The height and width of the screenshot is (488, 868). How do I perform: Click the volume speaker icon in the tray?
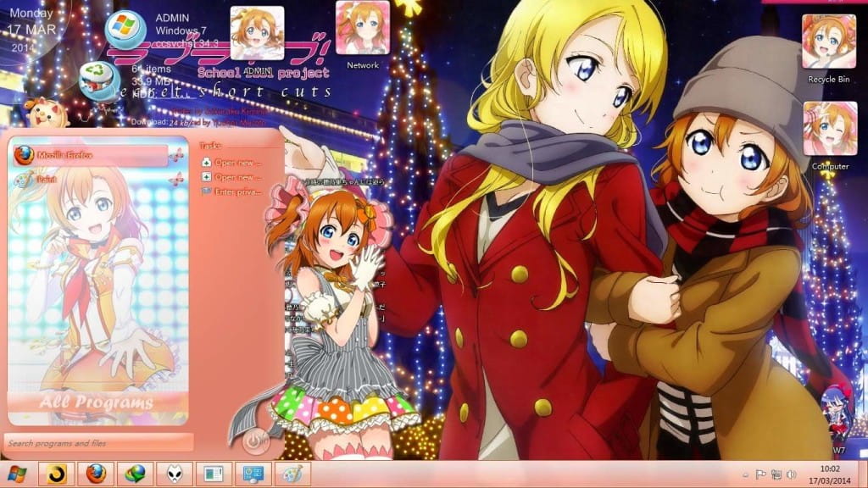coord(790,474)
